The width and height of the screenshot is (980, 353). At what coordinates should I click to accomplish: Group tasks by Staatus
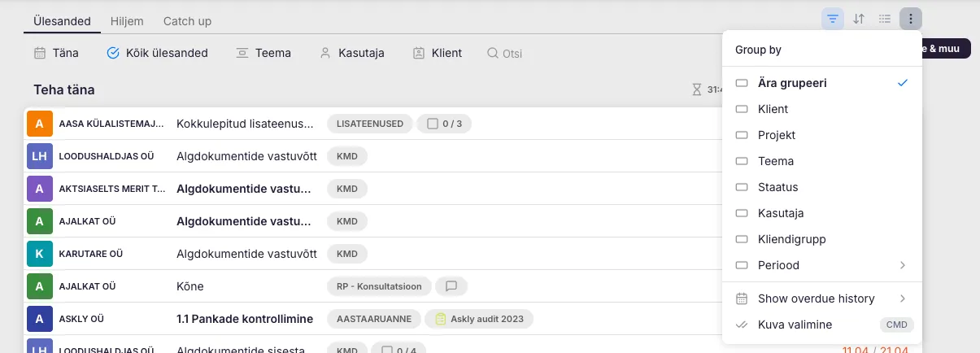(x=777, y=187)
